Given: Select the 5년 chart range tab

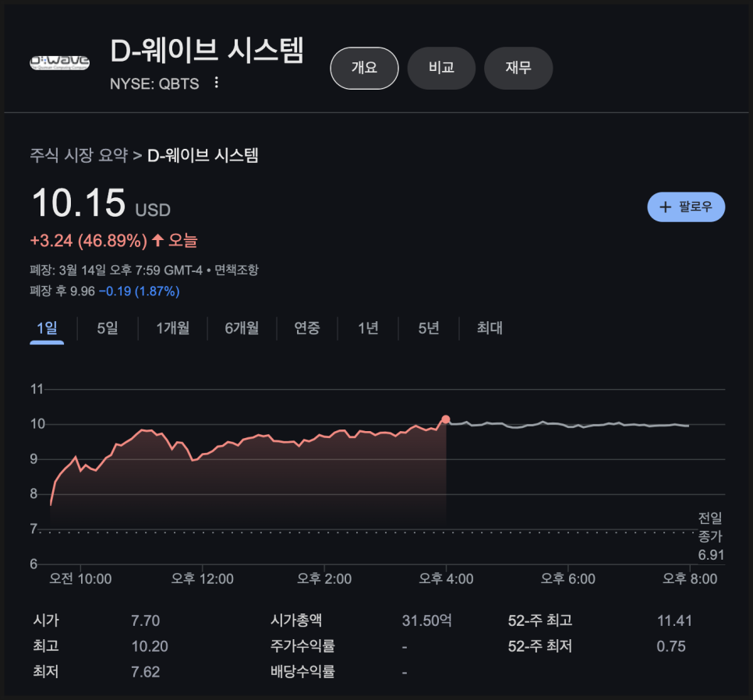Looking at the screenshot, I should 429,328.
